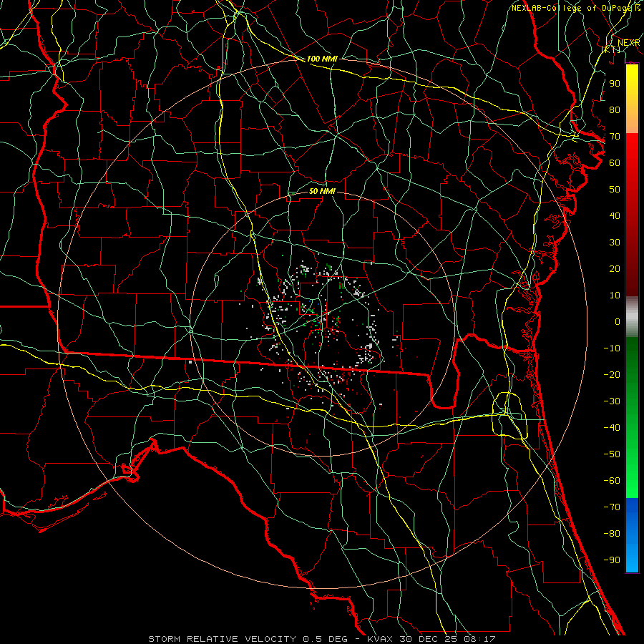Click the -10 knot label on the scale
The width and height of the screenshot is (644, 644).
click(x=612, y=348)
